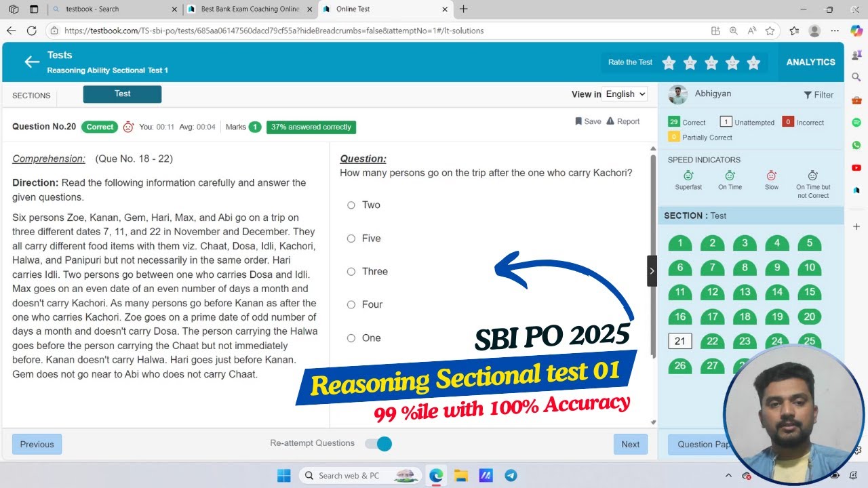Click the third rating star

pos(711,63)
